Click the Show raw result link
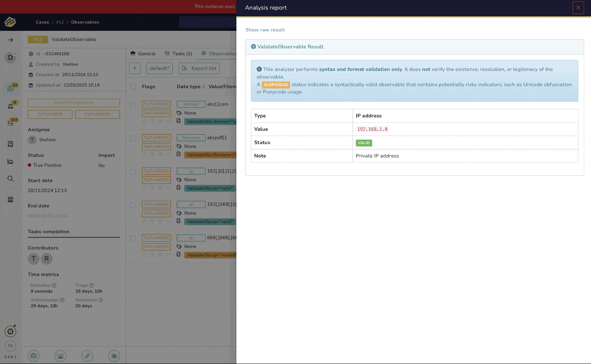Viewport: 591px width, 364px height. [x=265, y=30]
